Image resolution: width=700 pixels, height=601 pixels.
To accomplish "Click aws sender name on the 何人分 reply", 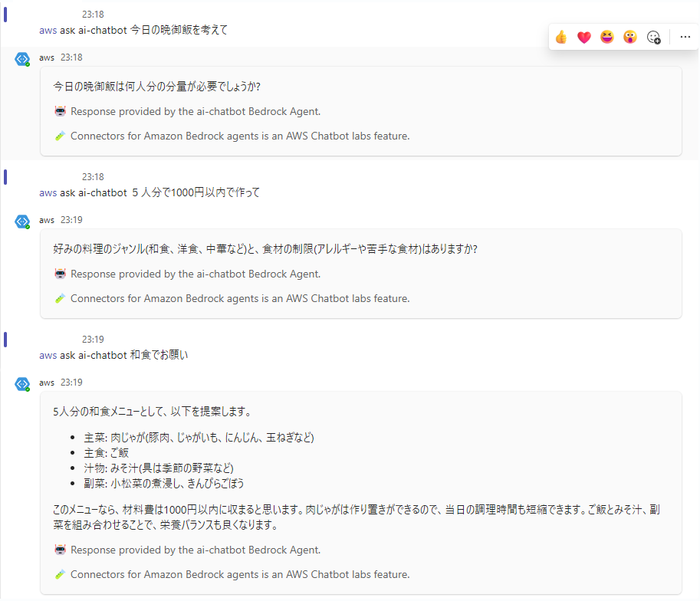I will (x=47, y=57).
